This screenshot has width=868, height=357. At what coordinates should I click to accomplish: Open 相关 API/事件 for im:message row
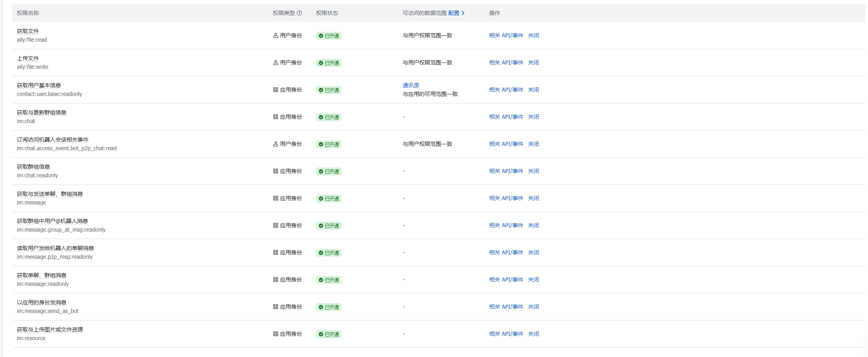tap(506, 198)
